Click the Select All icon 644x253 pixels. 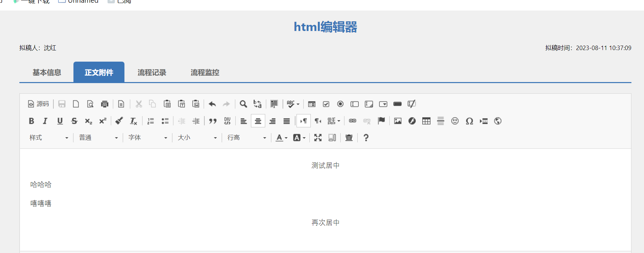pyautogui.click(x=274, y=104)
